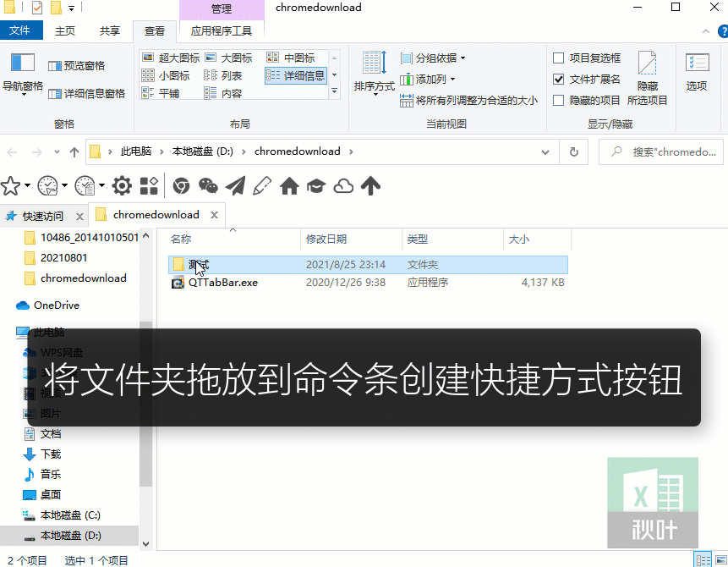Launch the Chrome icon in command bar

click(181, 186)
